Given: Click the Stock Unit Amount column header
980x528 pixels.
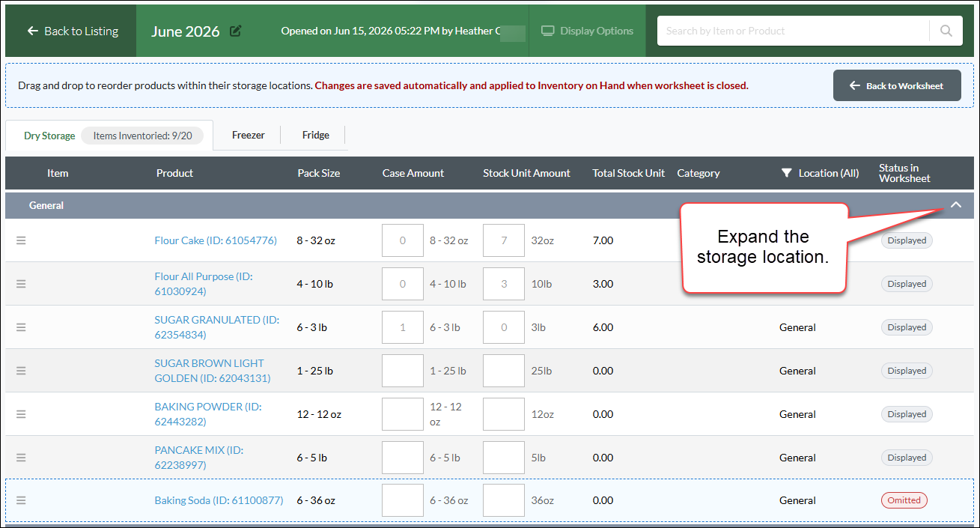Looking at the screenshot, I should click(526, 173).
